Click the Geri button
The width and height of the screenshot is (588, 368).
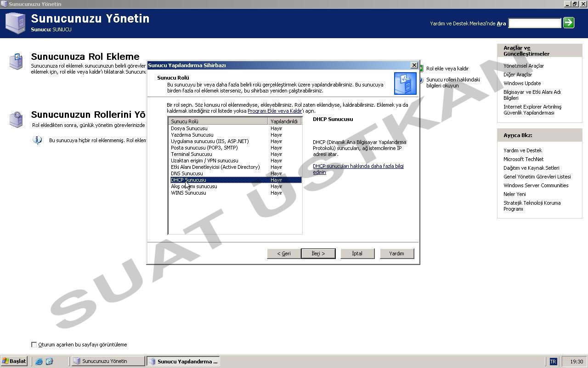[x=283, y=253]
